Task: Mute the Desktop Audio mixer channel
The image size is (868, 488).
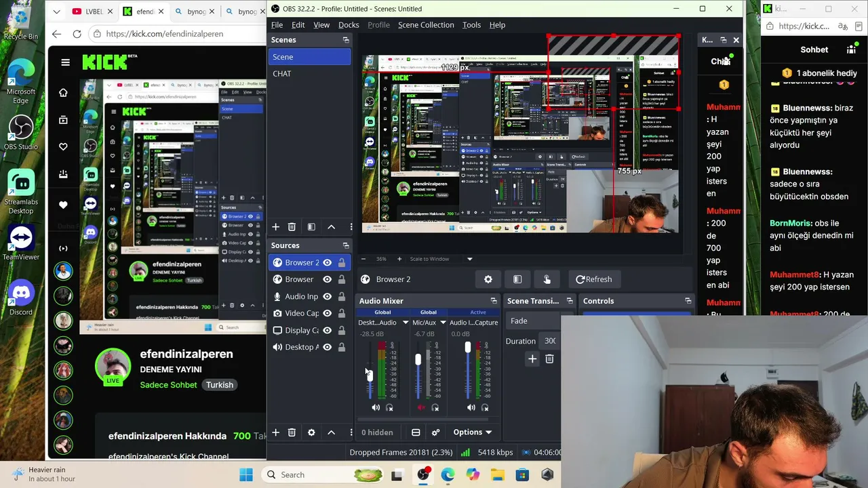Action: 376,407
